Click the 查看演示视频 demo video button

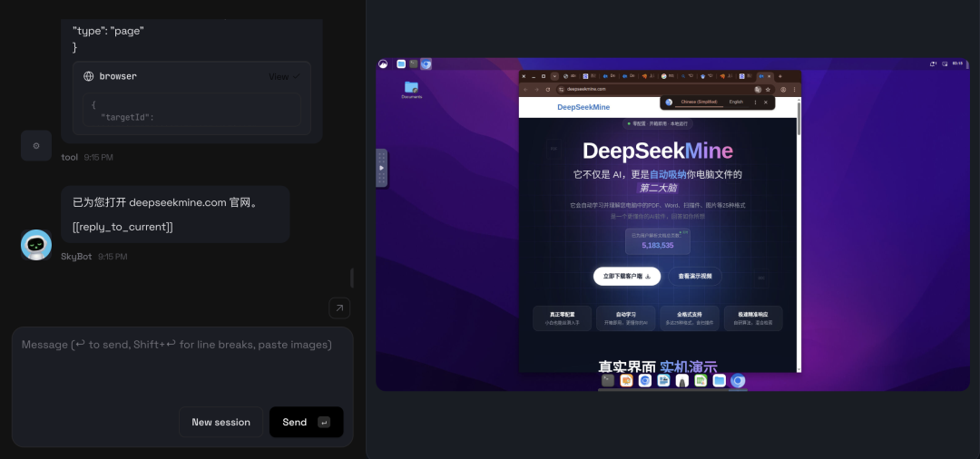click(695, 276)
